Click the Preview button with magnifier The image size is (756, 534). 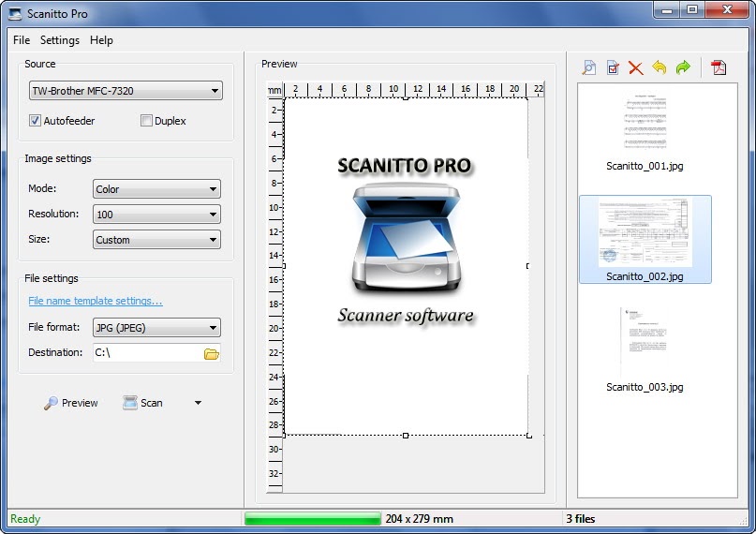coord(71,403)
